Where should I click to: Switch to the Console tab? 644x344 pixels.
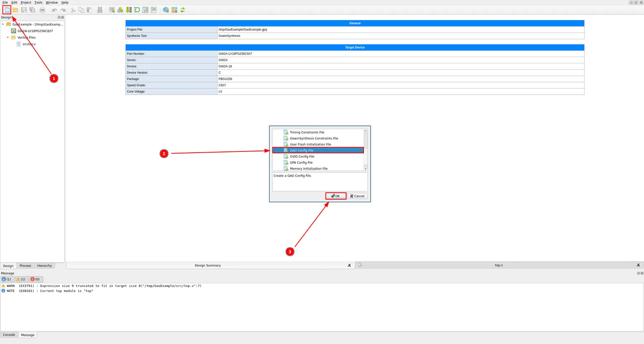coord(9,335)
